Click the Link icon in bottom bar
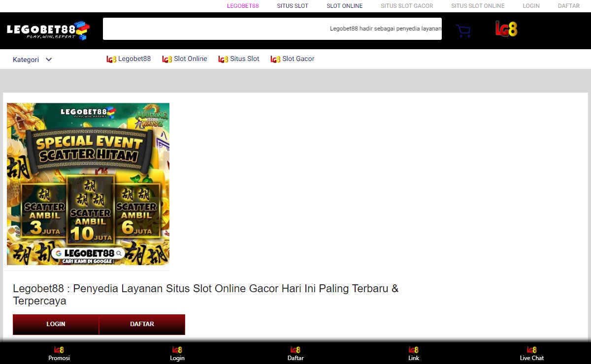591x364 pixels. [414, 350]
